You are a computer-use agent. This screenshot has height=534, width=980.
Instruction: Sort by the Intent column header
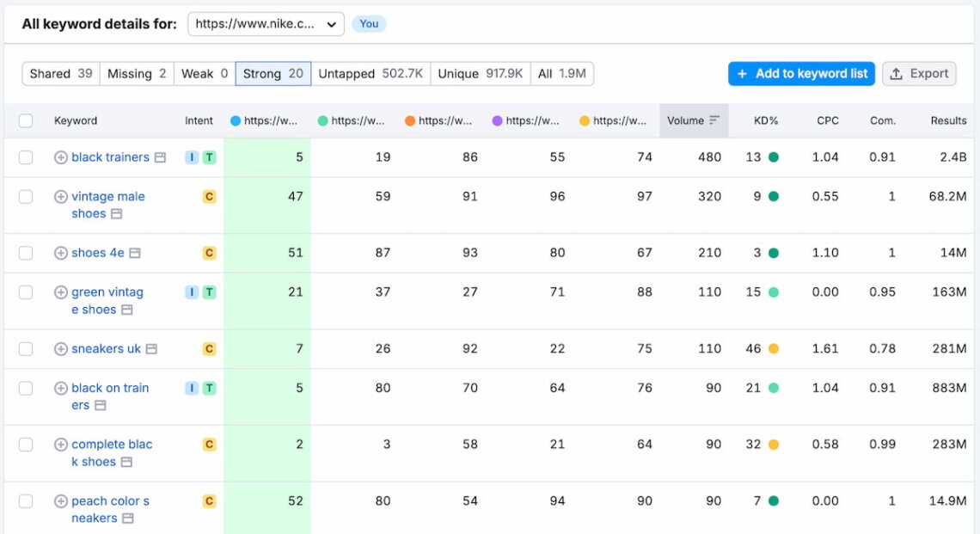coord(199,120)
